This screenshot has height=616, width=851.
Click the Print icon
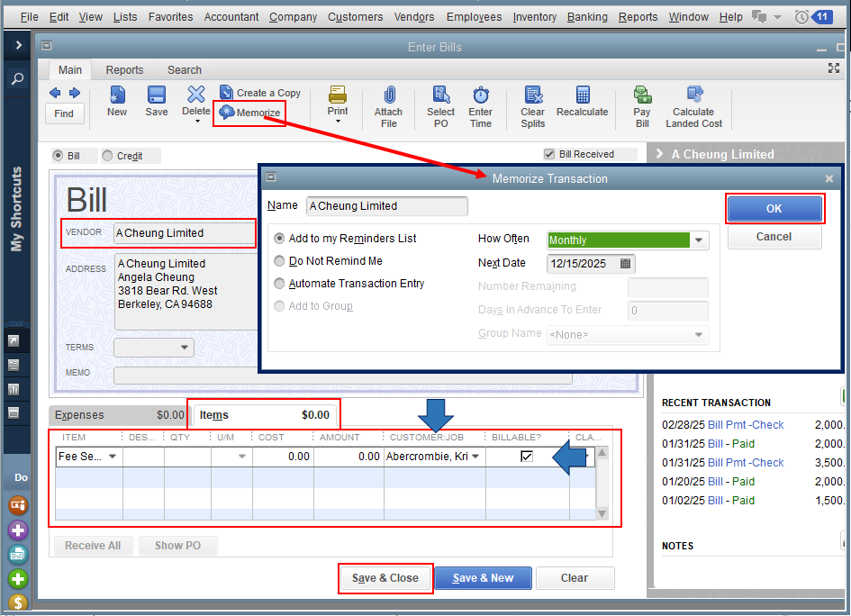click(338, 95)
